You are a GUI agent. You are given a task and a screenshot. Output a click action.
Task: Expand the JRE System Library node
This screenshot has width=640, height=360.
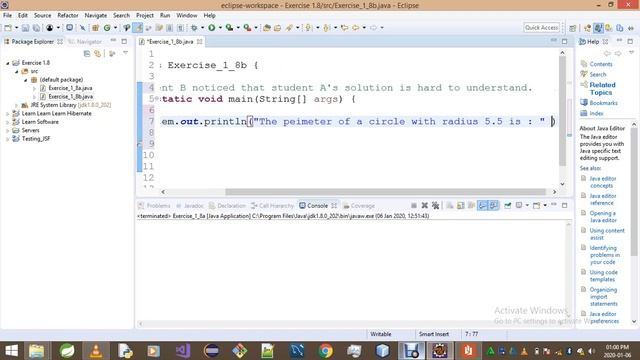[16, 105]
